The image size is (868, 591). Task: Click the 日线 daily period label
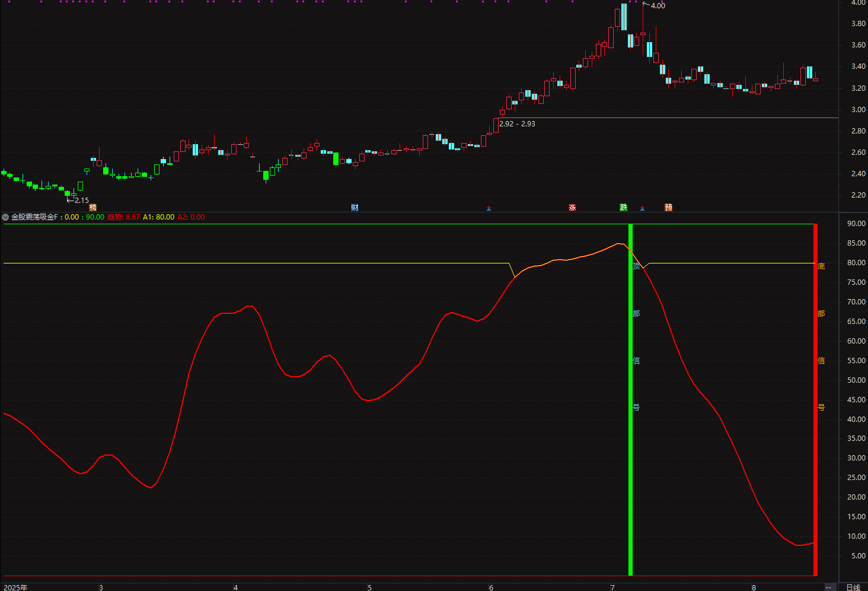coord(853,587)
